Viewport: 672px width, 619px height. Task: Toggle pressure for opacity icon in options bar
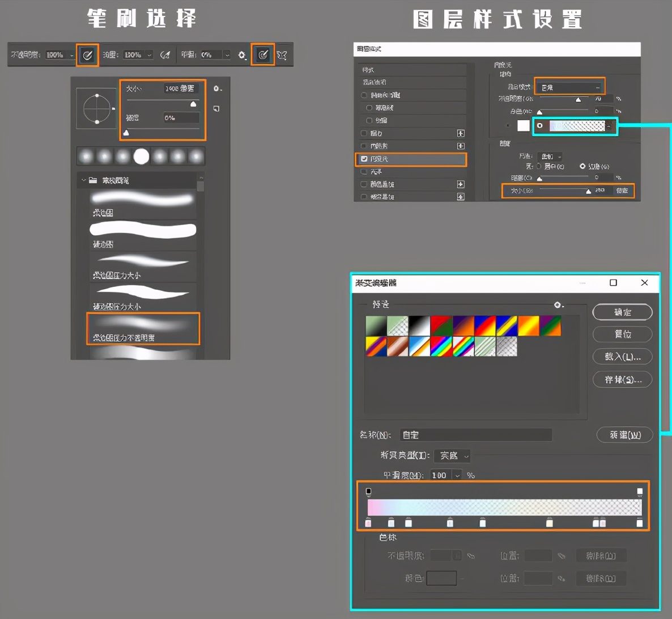pyautogui.click(x=87, y=55)
